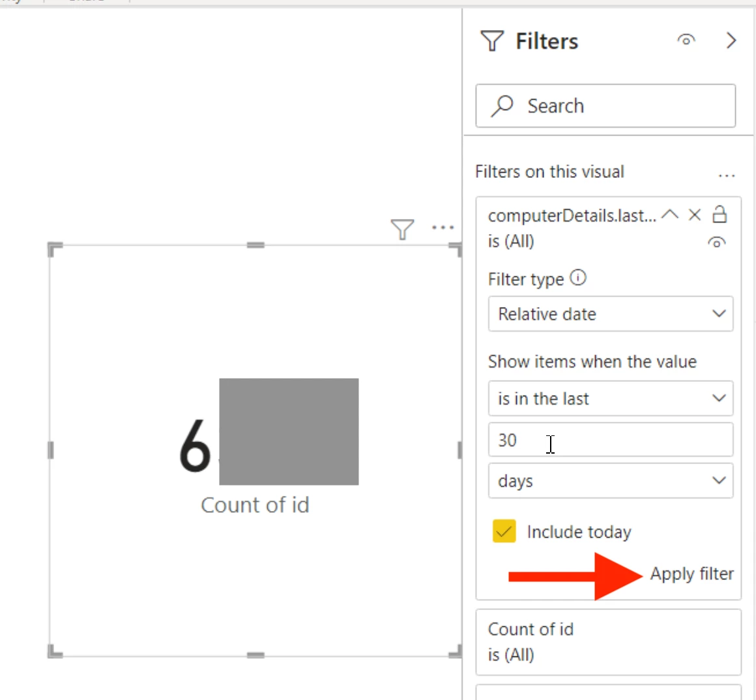Image resolution: width=756 pixels, height=700 pixels.
Task: Click the Filter type info icon
Action: click(577, 278)
